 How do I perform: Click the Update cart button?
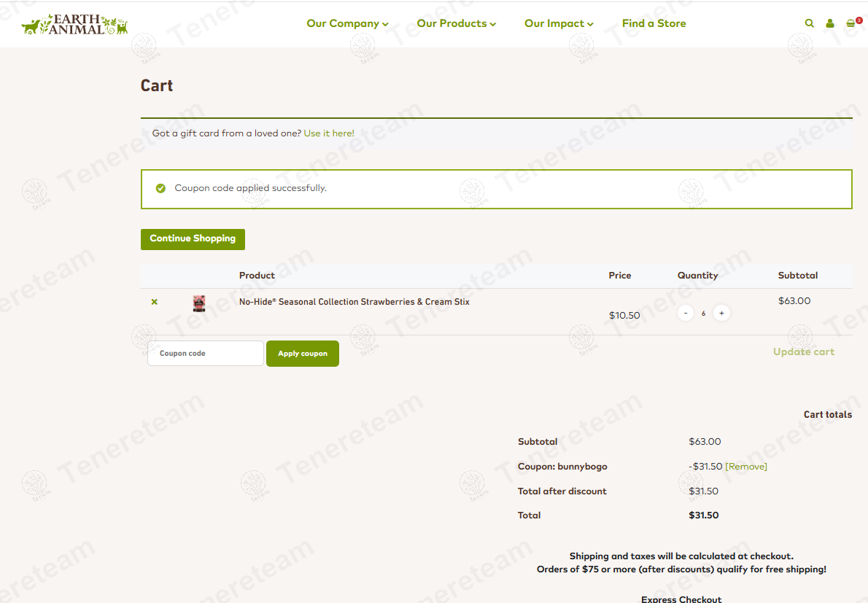pos(804,352)
